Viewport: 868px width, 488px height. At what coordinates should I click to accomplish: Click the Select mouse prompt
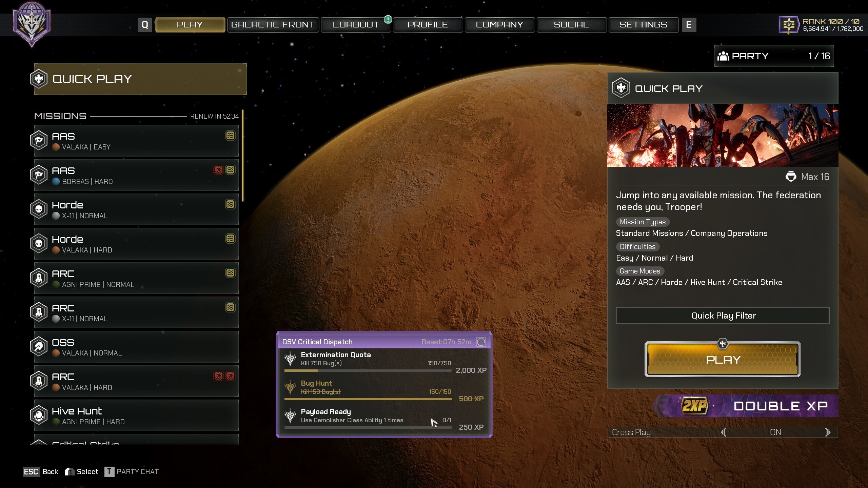pos(81,471)
